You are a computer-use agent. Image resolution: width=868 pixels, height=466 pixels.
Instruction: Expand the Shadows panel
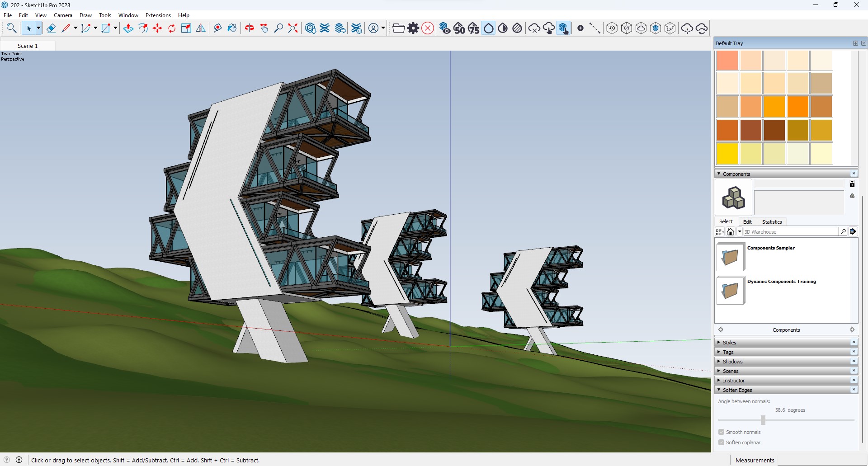[x=731, y=361]
